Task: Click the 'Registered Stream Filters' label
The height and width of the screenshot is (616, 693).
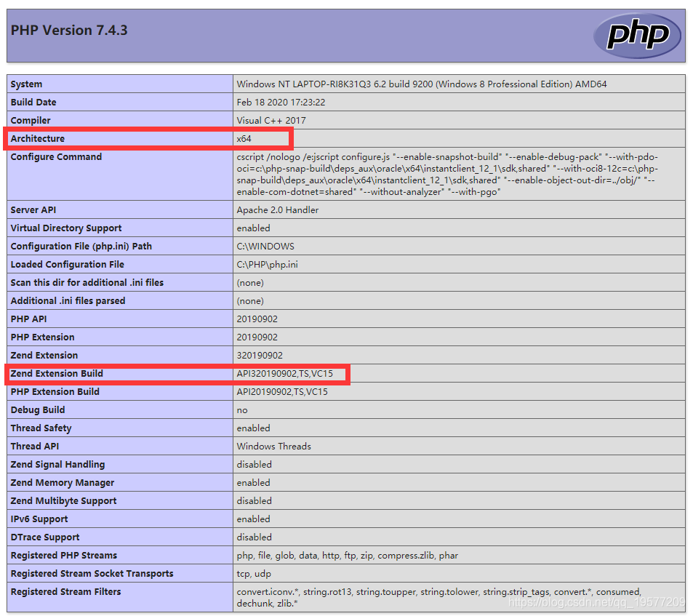Action: 65,591
